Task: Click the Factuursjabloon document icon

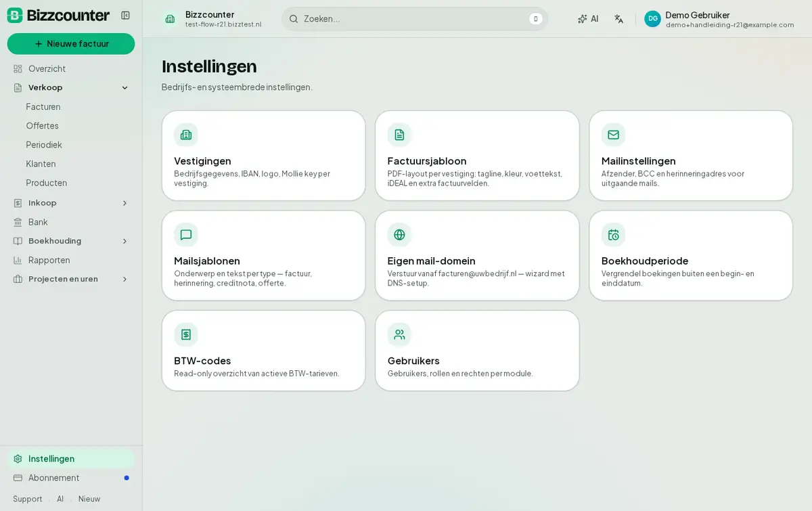Action: [399, 135]
